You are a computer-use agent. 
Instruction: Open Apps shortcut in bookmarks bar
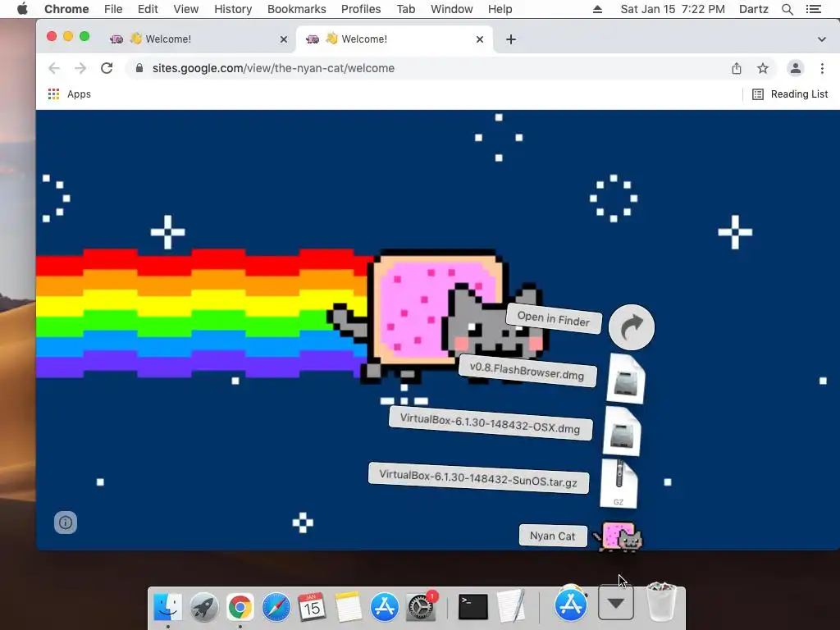(x=70, y=94)
